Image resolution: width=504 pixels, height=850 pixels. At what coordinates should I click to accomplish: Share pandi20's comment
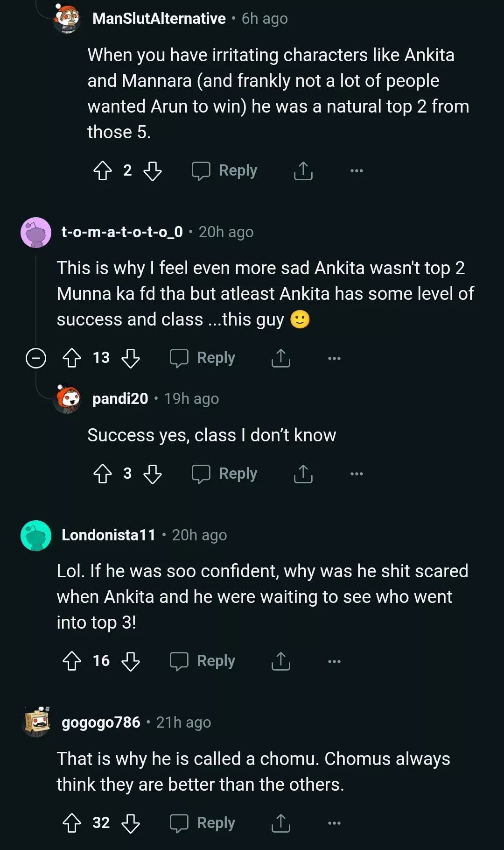[303, 474]
